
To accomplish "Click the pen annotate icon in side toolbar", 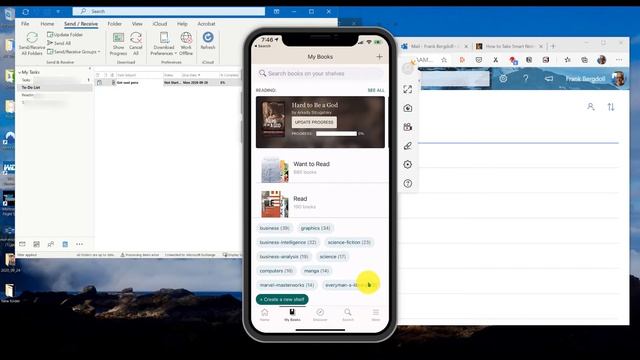I will [x=407, y=146].
